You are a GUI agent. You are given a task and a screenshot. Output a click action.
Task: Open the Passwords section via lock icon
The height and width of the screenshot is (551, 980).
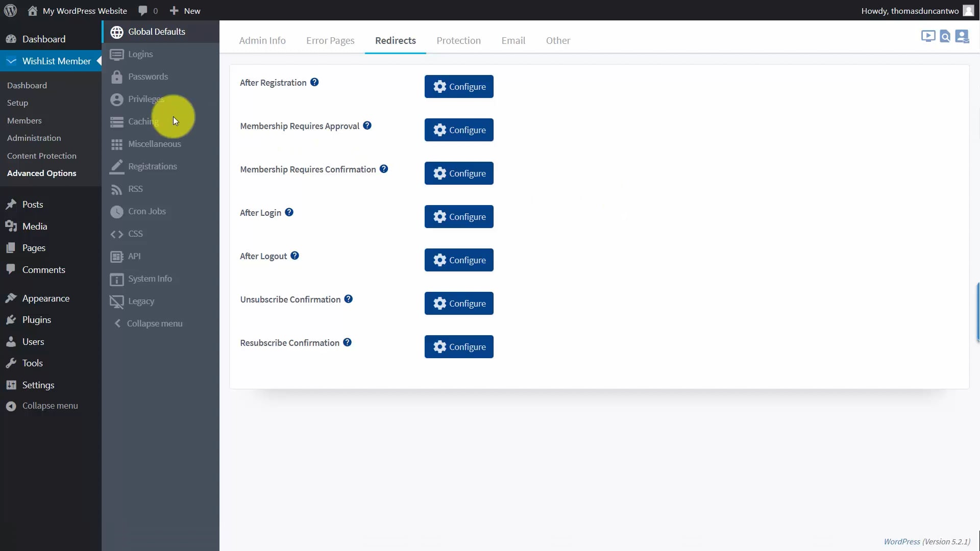(x=117, y=77)
